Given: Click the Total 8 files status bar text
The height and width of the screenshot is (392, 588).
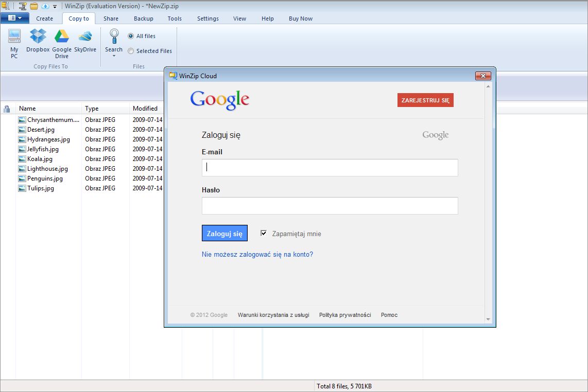Looking at the screenshot, I should tap(344, 386).
